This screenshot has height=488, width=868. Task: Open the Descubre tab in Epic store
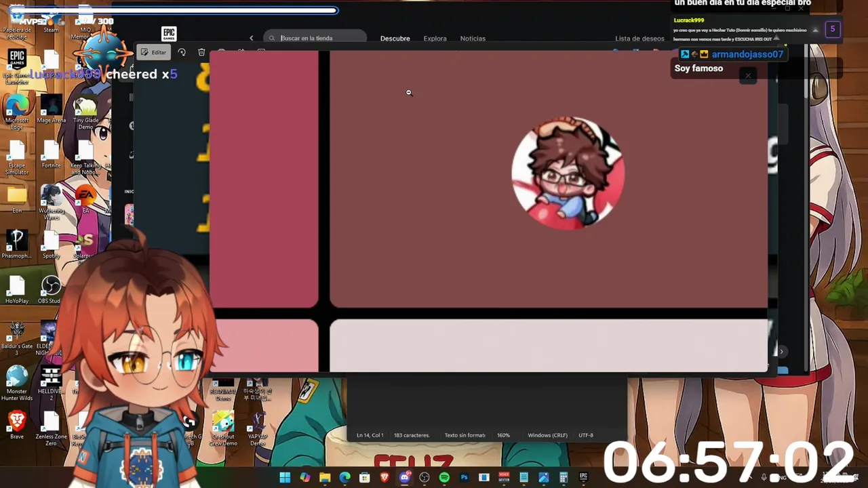coord(395,39)
